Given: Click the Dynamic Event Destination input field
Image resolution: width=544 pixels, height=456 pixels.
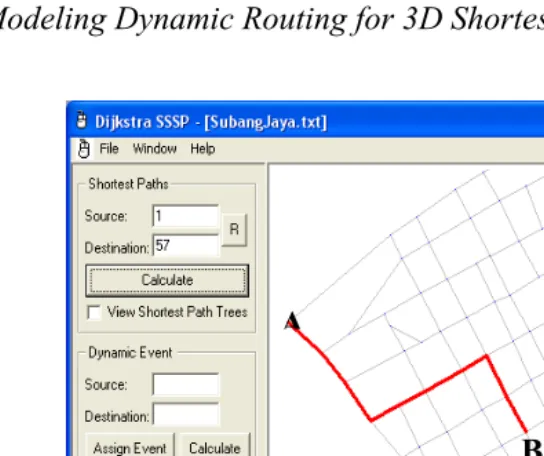Looking at the screenshot, I should pyautogui.click(x=186, y=414).
